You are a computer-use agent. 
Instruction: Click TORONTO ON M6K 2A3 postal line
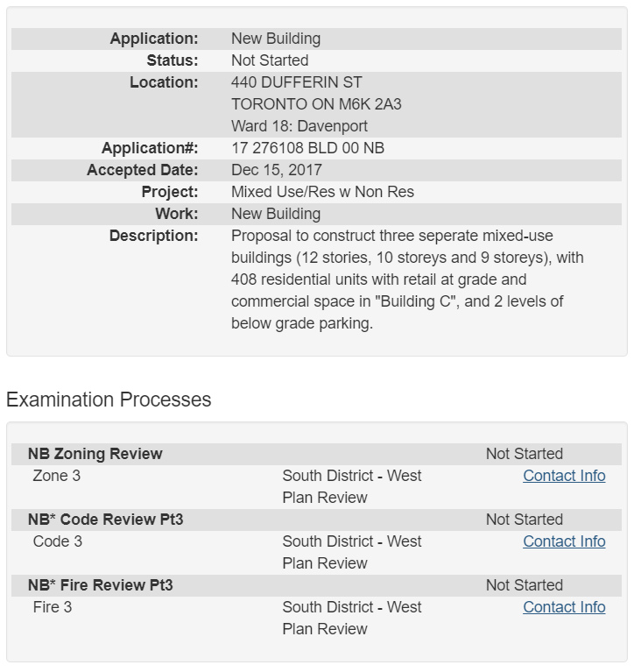316,104
